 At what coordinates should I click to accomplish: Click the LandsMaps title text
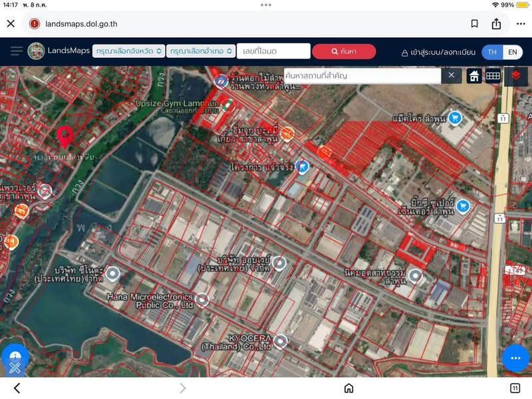click(68, 51)
